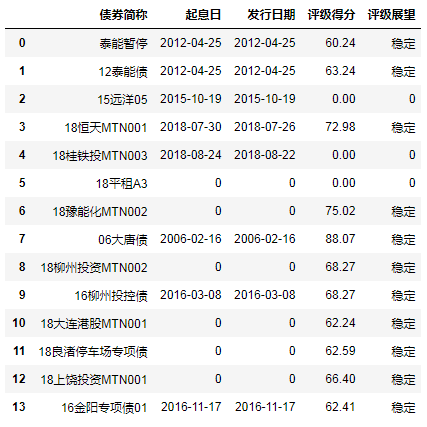Viewport: 427px width, 427px height.
Task: Click 发行日期 value 2018-07-26
Action: pos(265,127)
